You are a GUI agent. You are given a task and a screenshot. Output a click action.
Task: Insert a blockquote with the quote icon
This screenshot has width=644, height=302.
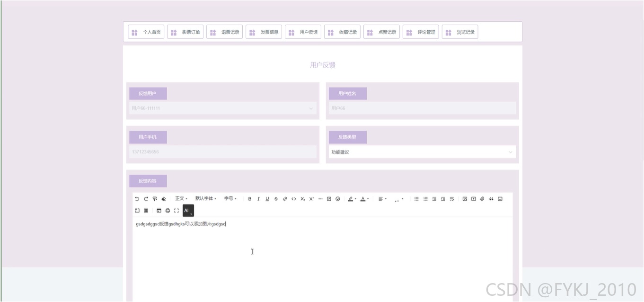[x=491, y=199]
